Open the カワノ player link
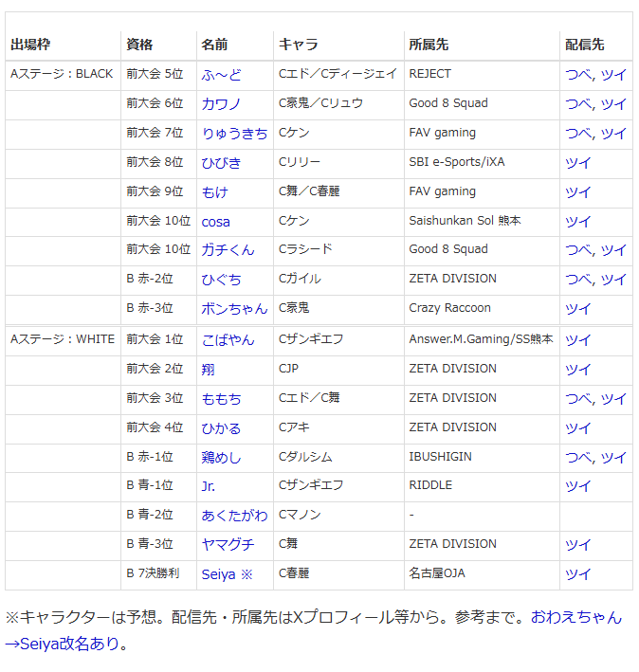 click(221, 104)
